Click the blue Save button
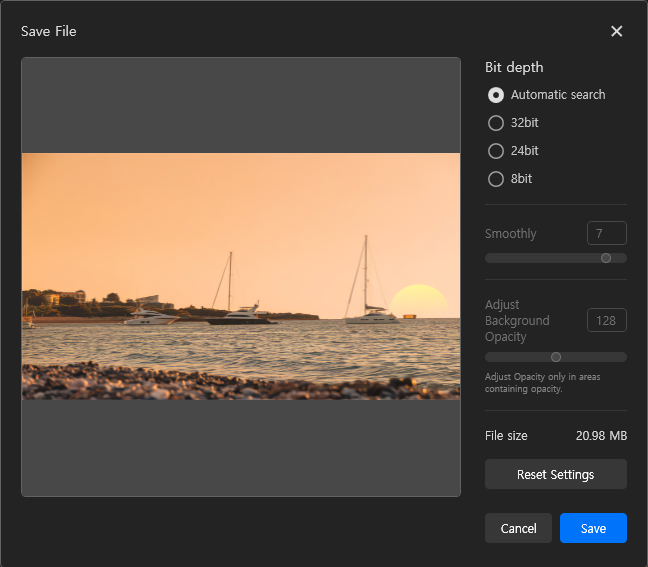Screen dimensions: 648x567 click(x=593, y=528)
